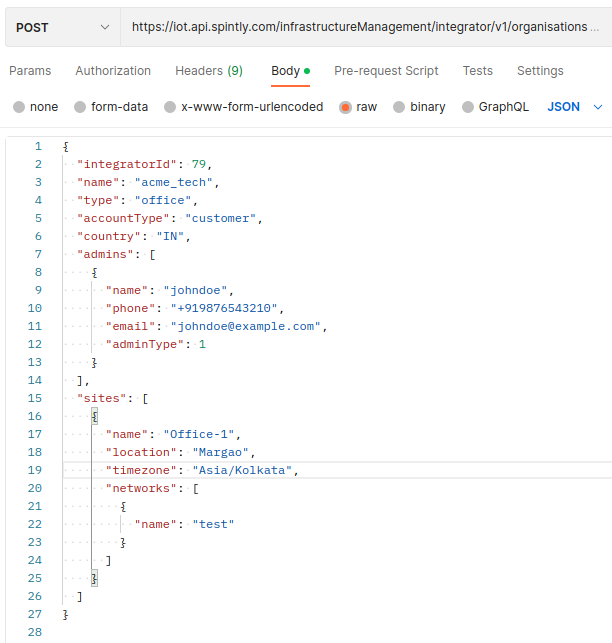This screenshot has width=612, height=643.
Task: Click the request URL field
Action: 365,27
